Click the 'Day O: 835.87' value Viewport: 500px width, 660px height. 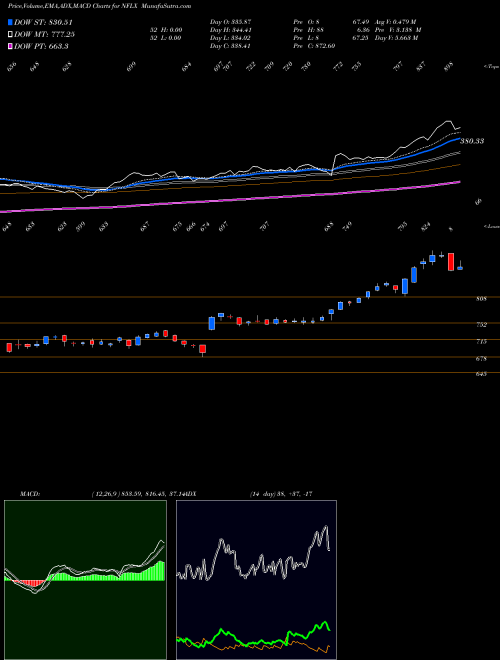point(230,22)
